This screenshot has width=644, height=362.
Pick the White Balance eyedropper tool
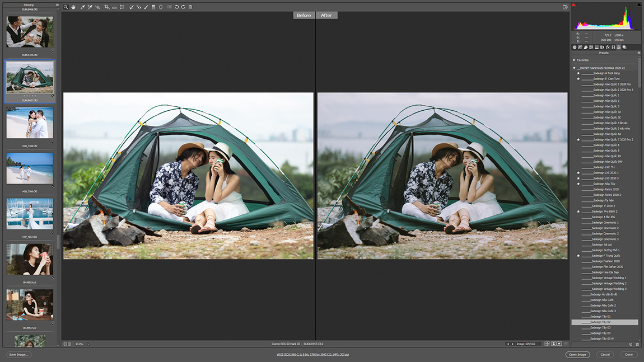point(82,7)
